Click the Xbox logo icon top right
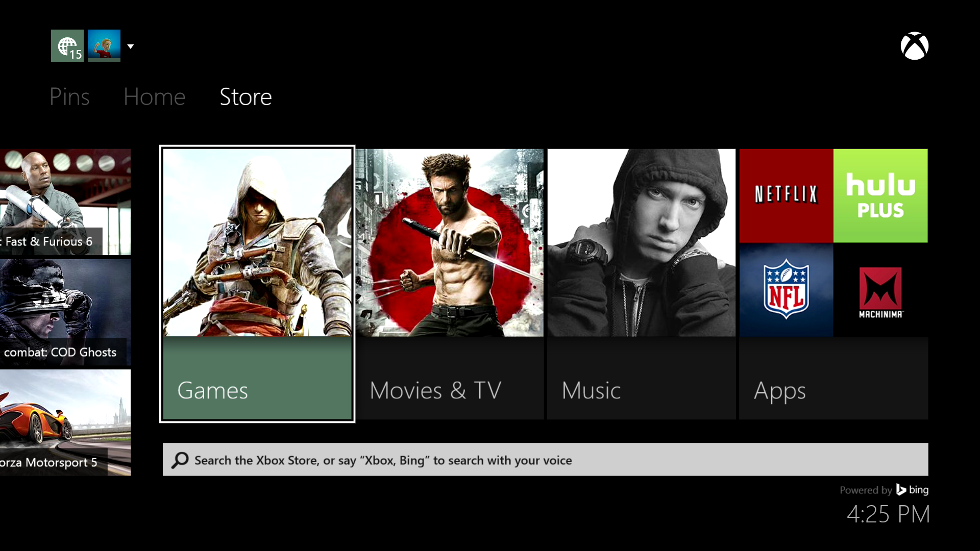Viewport: 980px width, 551px height. coord(914,46)
